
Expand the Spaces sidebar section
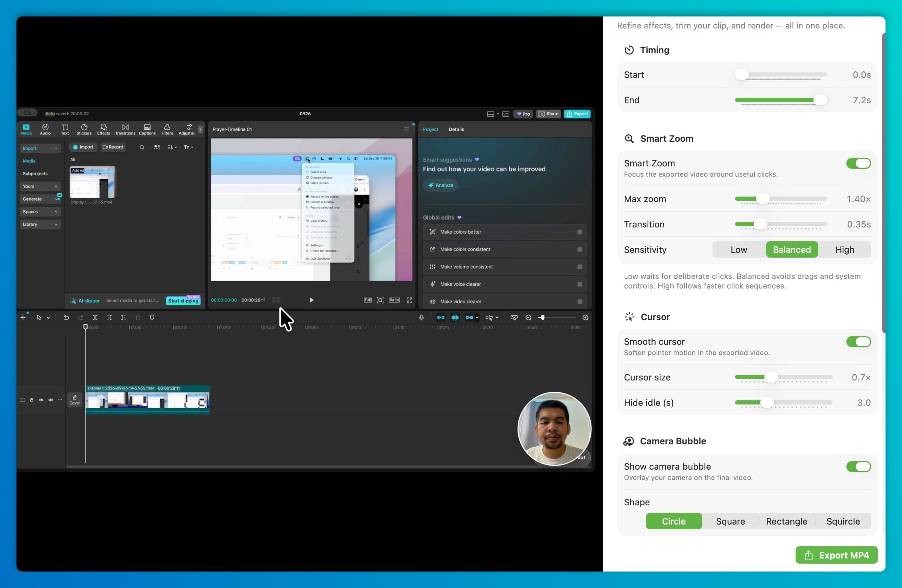[x=40, y=212]
